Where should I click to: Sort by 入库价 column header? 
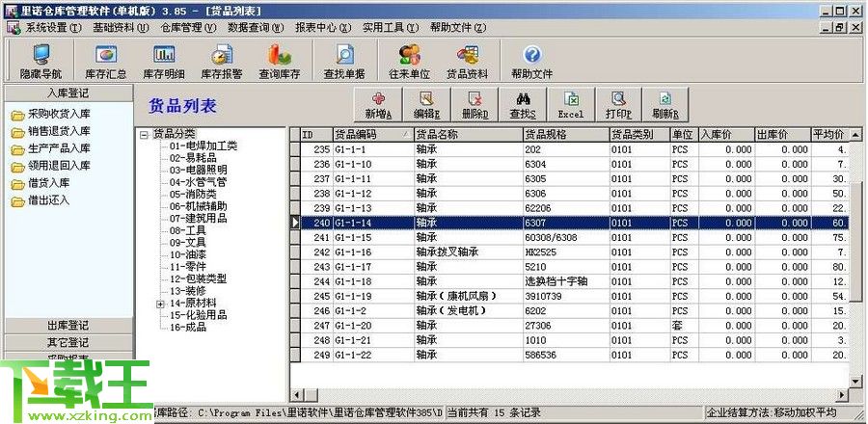[x=726, y=134]
